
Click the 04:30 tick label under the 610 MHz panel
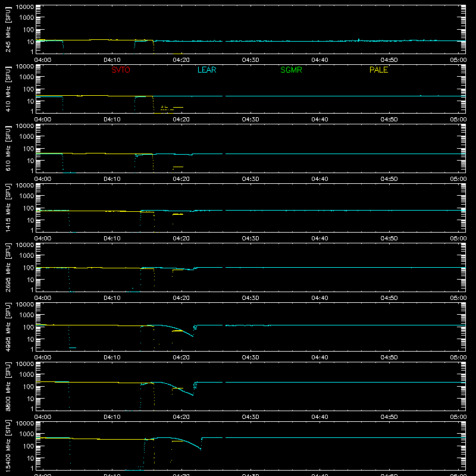(250, 179)
